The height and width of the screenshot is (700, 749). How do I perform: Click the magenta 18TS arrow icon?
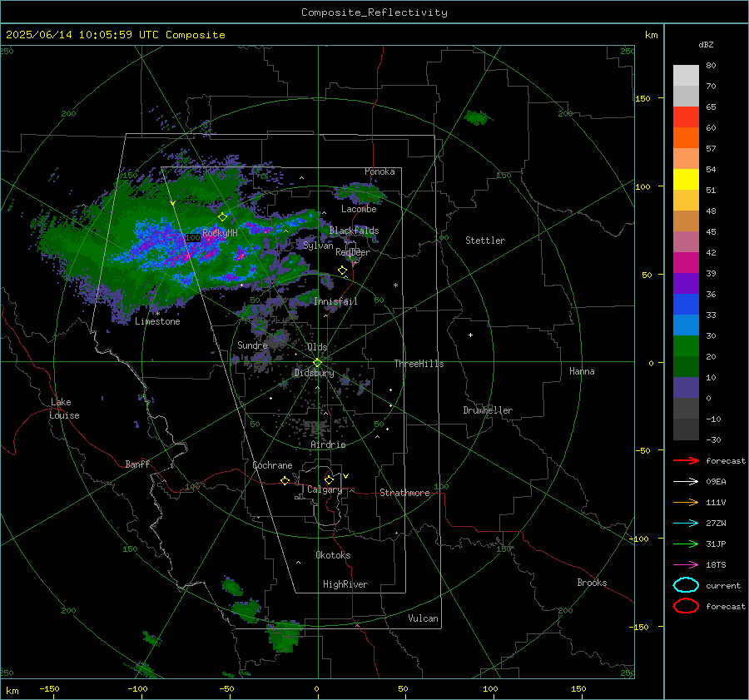pyautogui.click(x=686, y=565)
